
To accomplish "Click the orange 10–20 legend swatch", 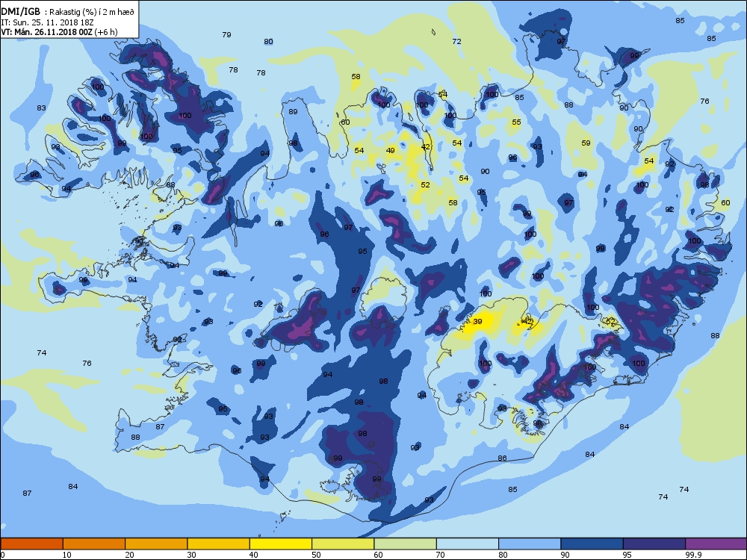I will [94, 544].
